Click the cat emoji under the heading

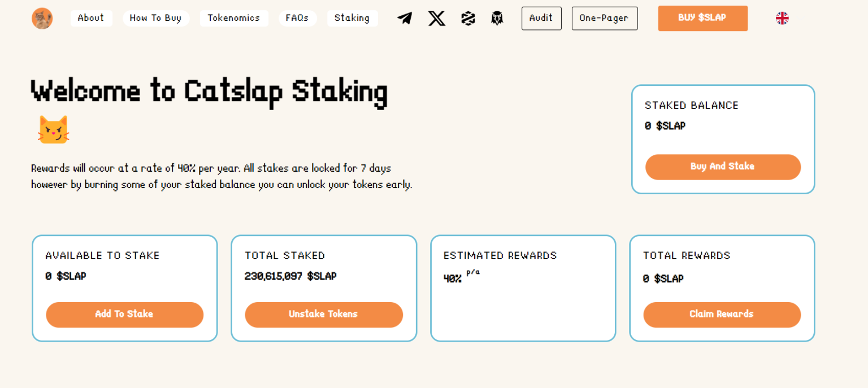pyautogui.click(x=53, y=129)
